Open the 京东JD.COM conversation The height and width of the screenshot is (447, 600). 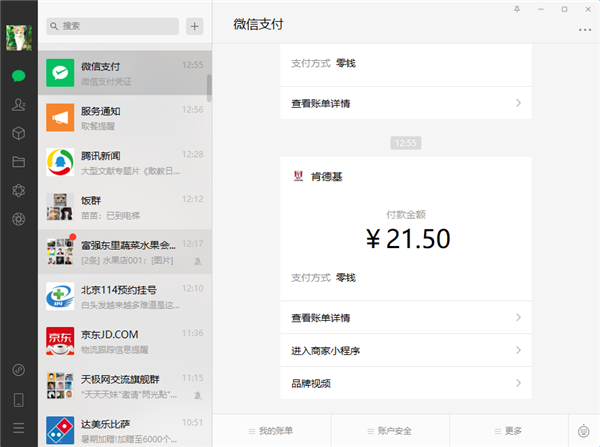[125, 341]
